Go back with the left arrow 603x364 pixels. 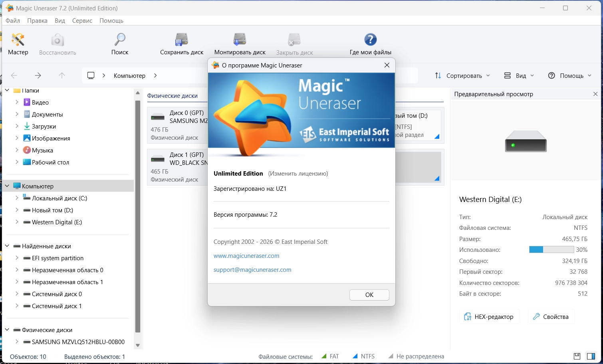(x=14, y=75)
